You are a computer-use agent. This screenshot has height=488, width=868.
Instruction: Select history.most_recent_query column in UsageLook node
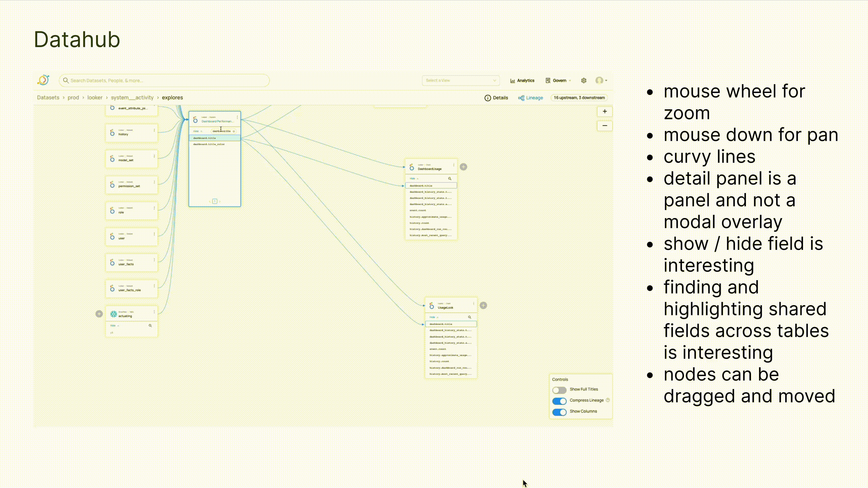point(451,374)
